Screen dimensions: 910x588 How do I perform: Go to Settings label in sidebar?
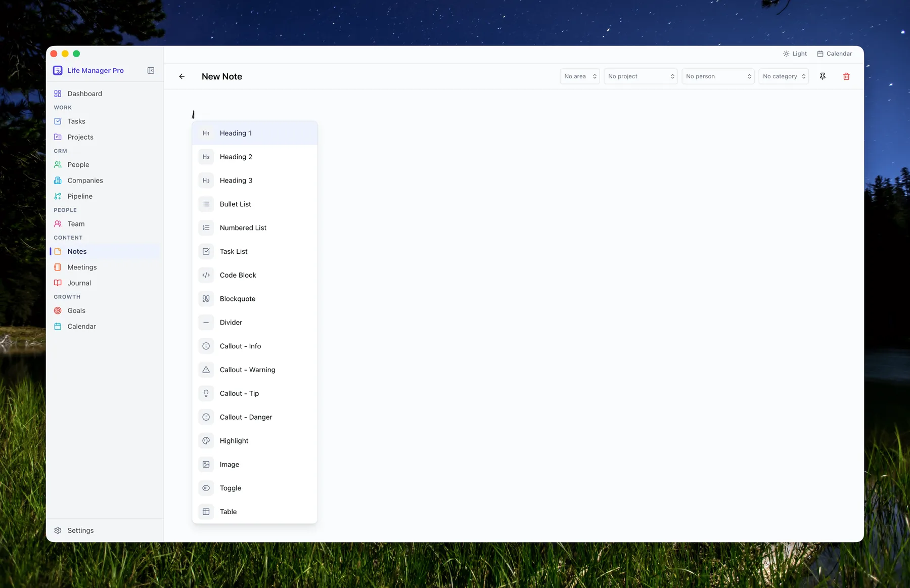click(80, 530)
